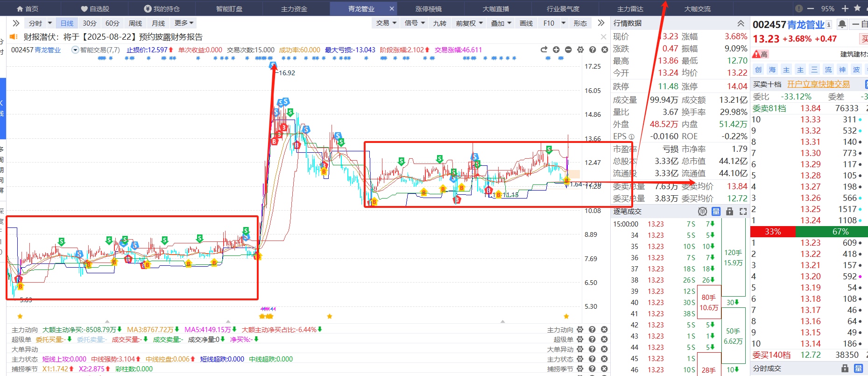Click the info icon beside 青龙管业 title

[x=829, y=24]
